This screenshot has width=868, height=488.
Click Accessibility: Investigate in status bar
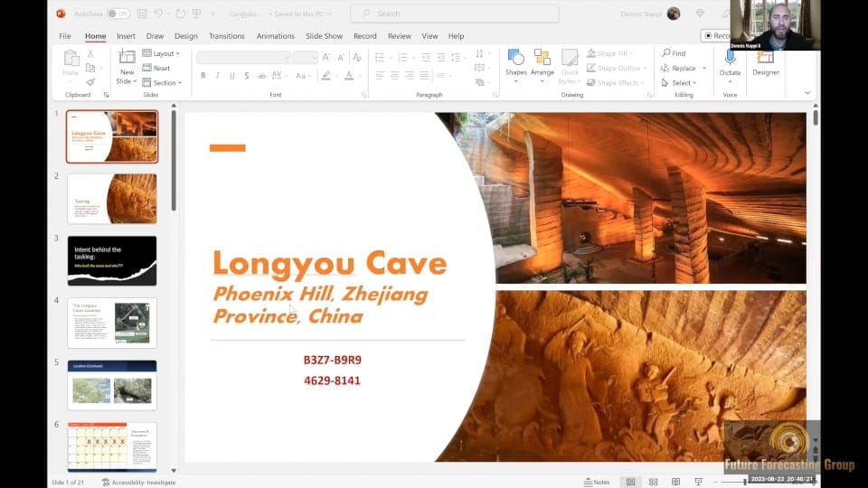click(x=139, y=483)
